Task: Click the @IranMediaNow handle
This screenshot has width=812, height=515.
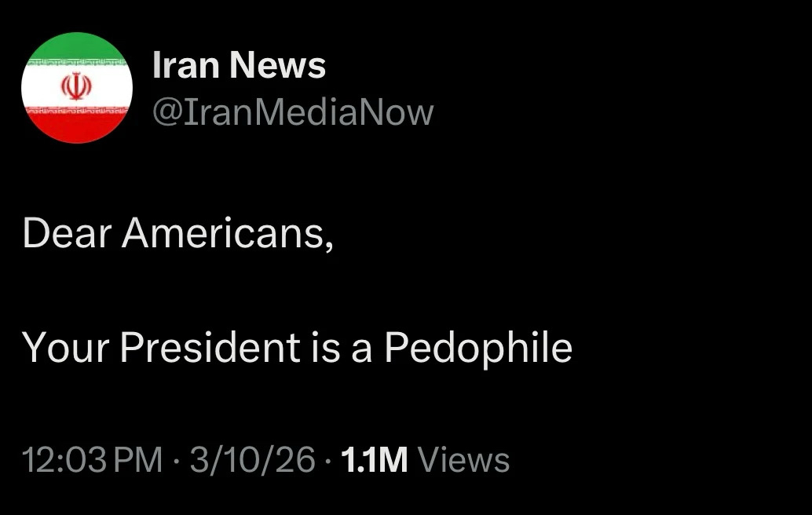Action: click(292, 112)
